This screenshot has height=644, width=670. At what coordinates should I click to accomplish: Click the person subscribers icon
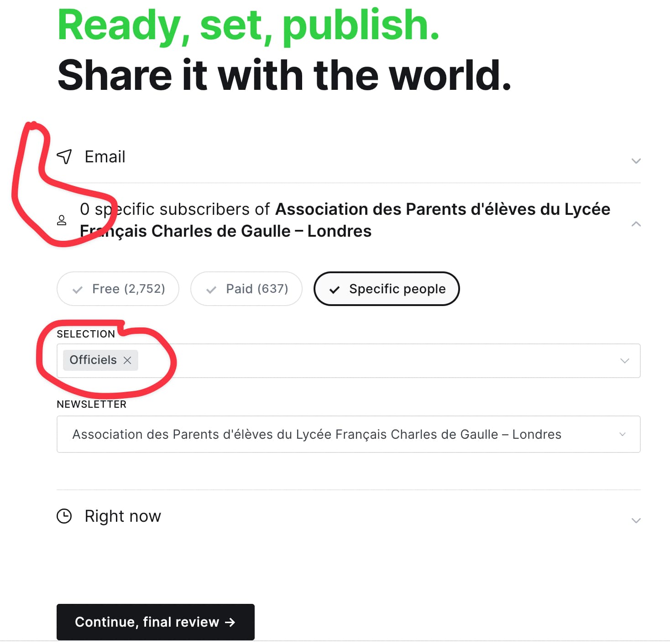pos(62,220)
